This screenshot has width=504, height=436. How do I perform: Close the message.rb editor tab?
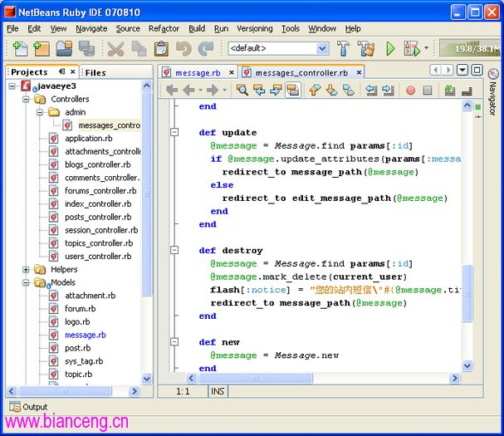click(x=232, y=73)
